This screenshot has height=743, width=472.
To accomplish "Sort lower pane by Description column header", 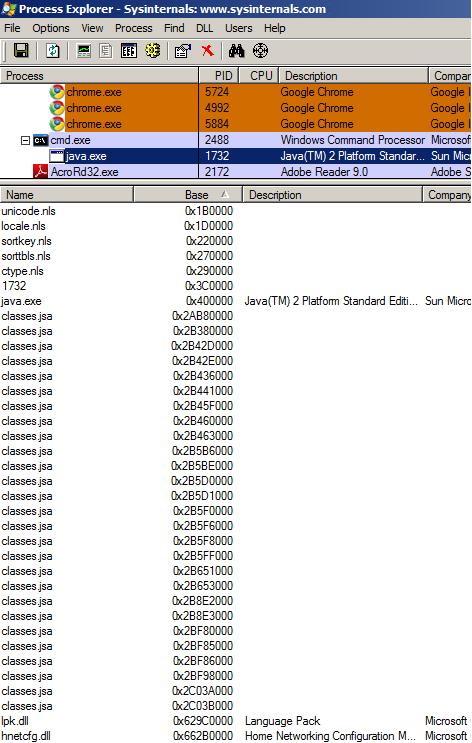I will (332, 195).
